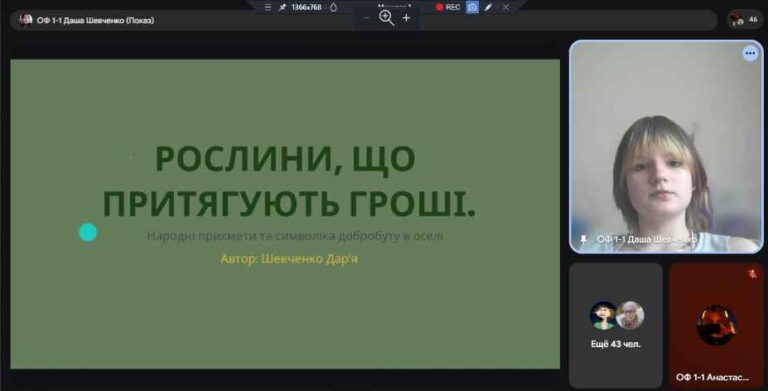768x391 pixels.
Task: Open three-dots options on Даша's video tile
Action: [x=750, y=53]
